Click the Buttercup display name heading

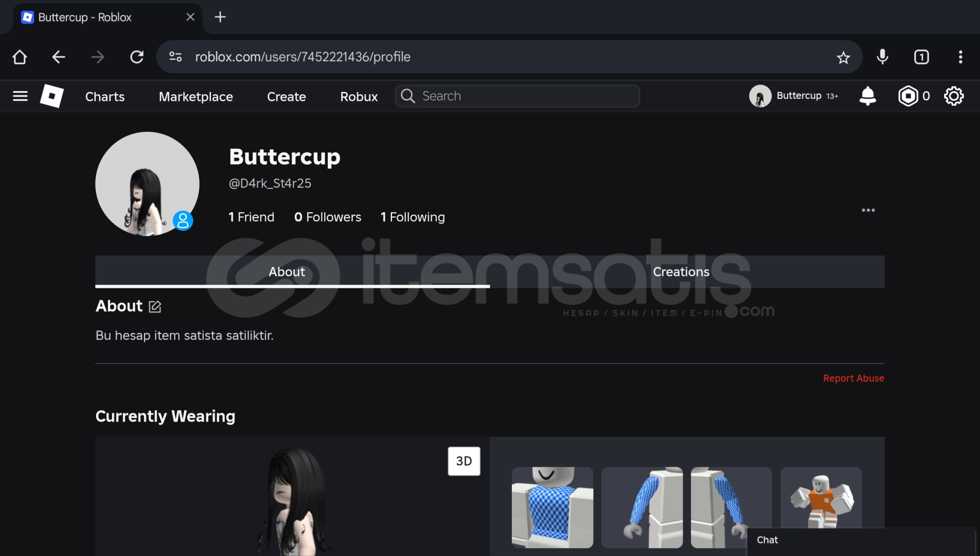click(284, 157)
